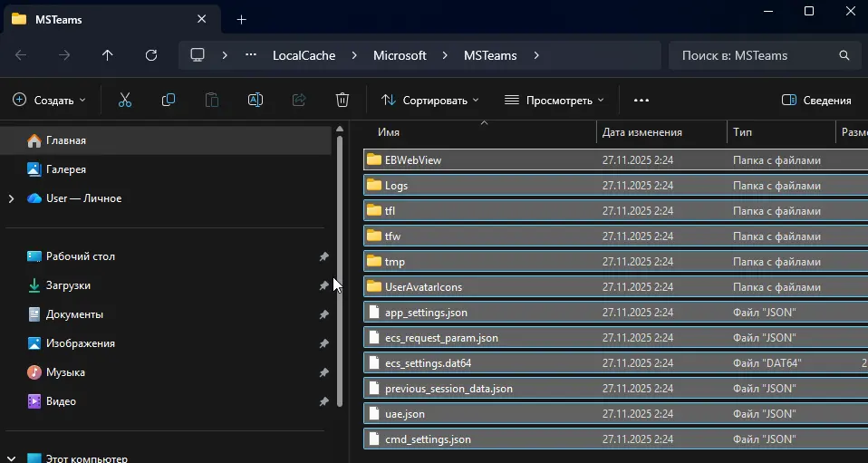Unpin Загрузки using its pin icon
Screen dimensions: 868x463
(323, 285)
